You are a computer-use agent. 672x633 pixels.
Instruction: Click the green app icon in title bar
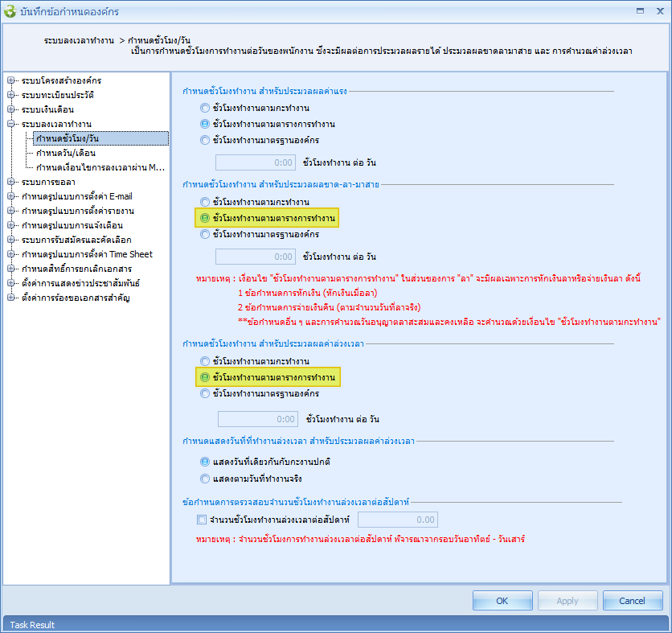point(10,11)
